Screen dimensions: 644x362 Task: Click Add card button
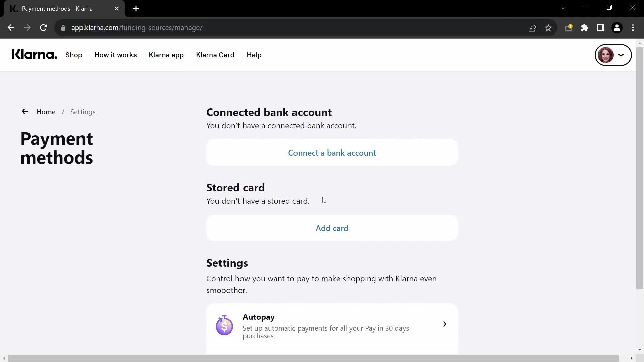(332, 228)
